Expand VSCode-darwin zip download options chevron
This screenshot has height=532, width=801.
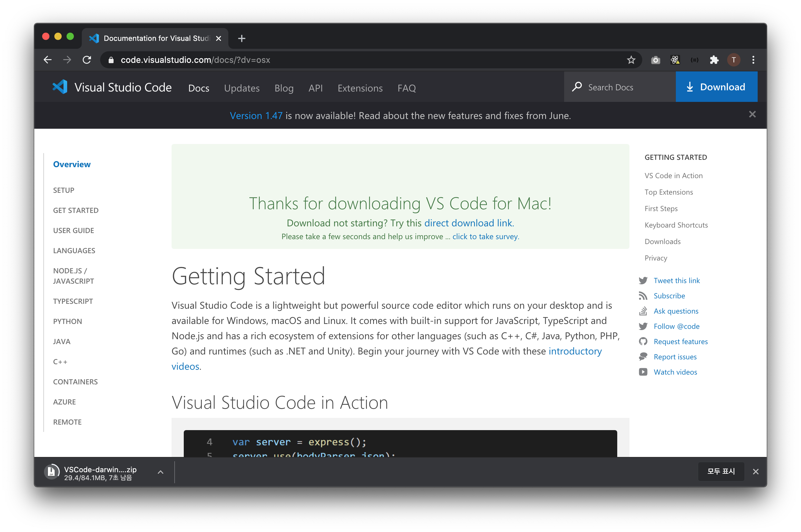point(161,472)
